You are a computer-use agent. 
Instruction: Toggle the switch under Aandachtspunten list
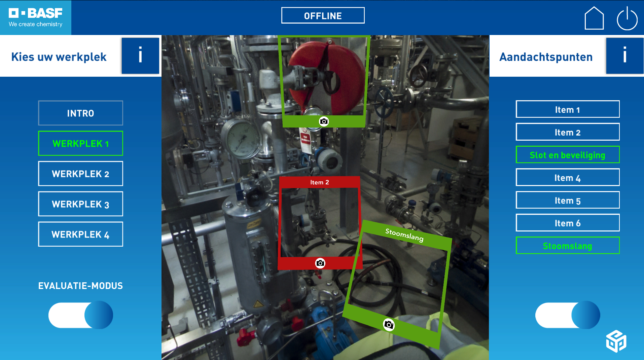567,315
